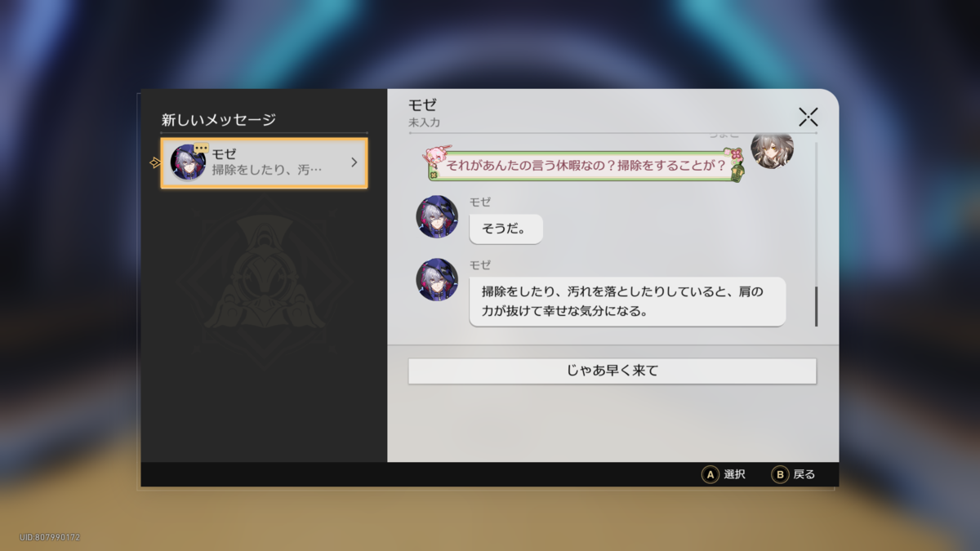Screen dimensions: 980x551
Task: Select the message bubble そうだ。
Action: pos(506,229)
